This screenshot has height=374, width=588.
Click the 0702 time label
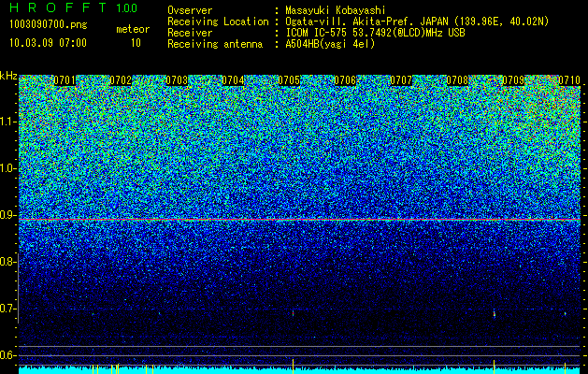tap(121, 80)
